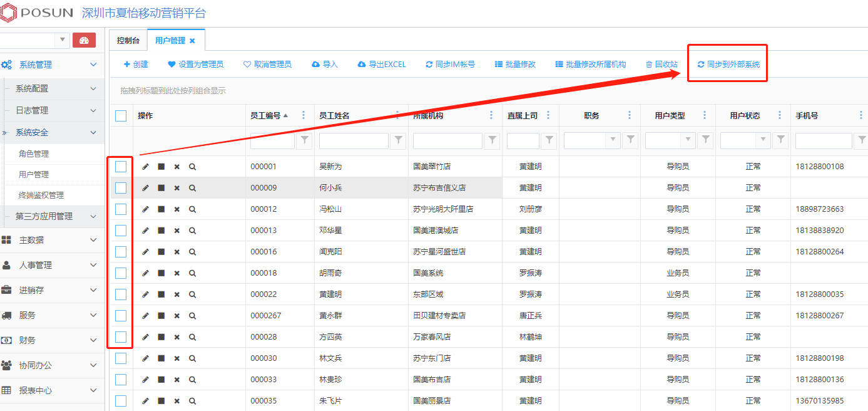This screenshot has width=868, height=411.
Task: Open the 用户类型 filter dropdown
Action: click(688, 141)
